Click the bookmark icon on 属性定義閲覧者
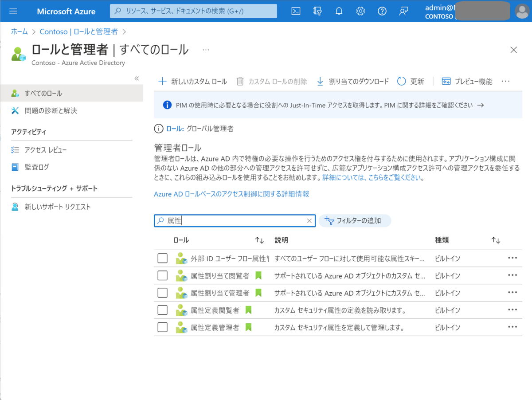Screen dimensions: 532x400 coord(248,310)
